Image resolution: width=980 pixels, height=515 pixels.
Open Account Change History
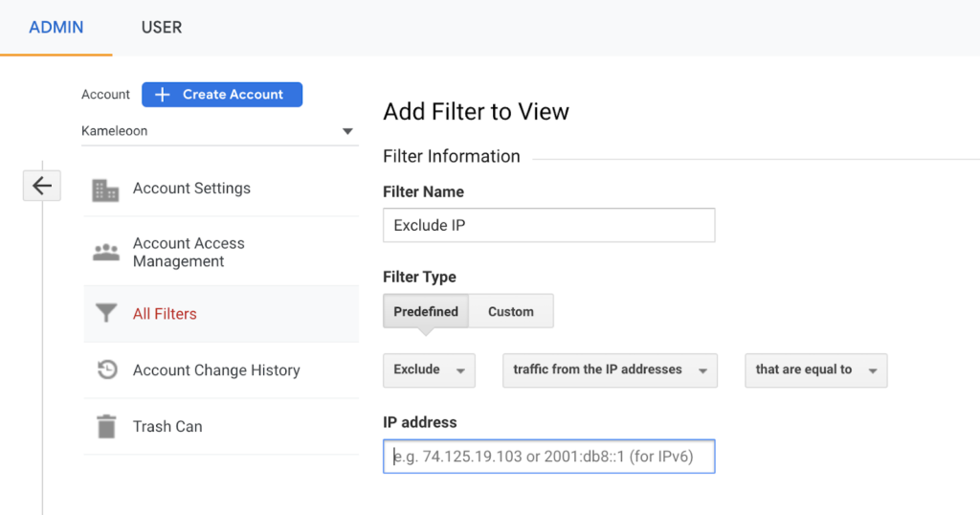221,370
